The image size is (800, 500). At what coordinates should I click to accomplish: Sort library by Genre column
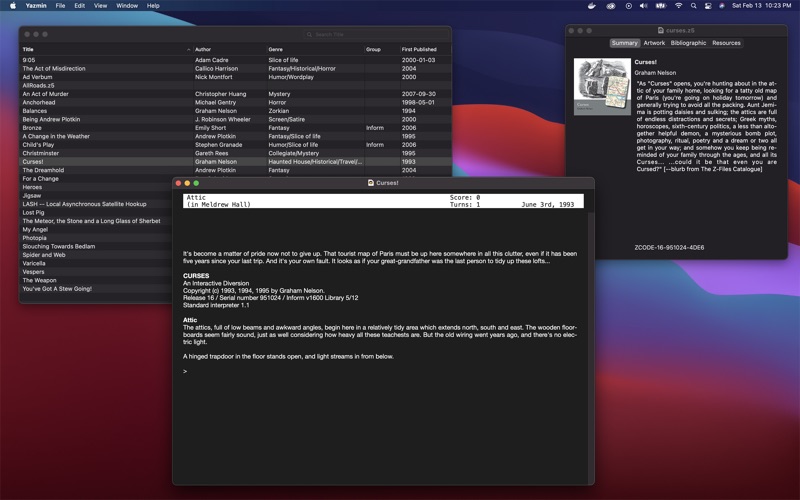click(315, 49)
